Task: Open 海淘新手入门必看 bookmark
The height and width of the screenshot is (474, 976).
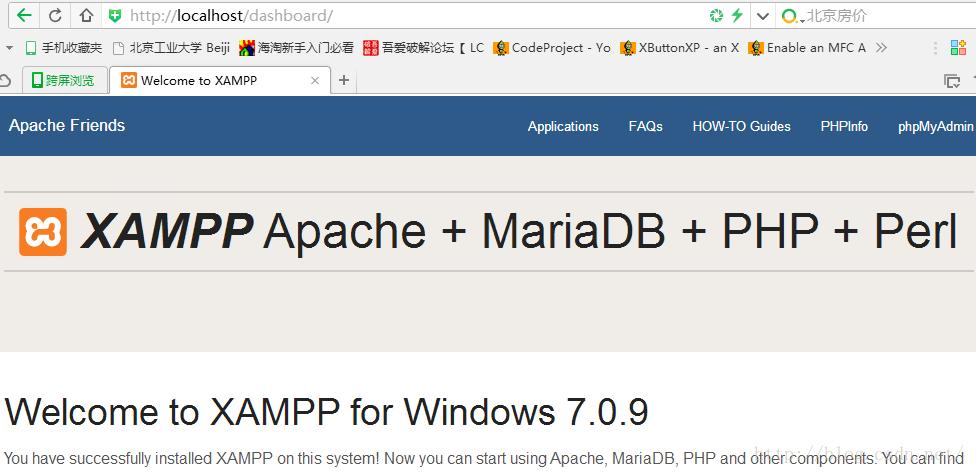Action: (296, 47)
